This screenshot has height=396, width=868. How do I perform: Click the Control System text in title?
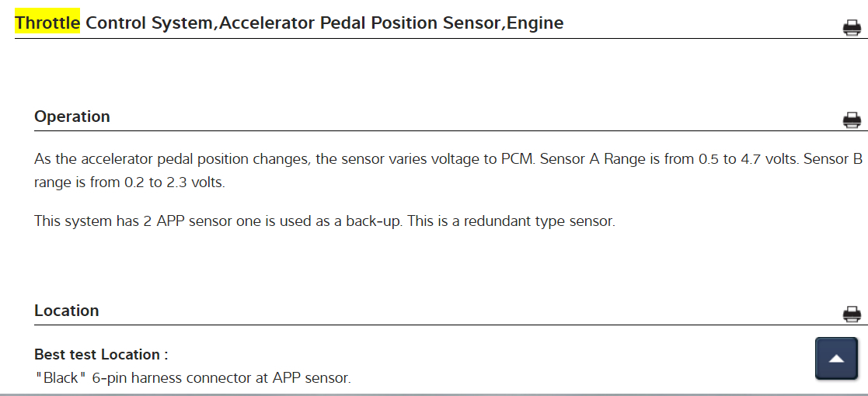150,23
